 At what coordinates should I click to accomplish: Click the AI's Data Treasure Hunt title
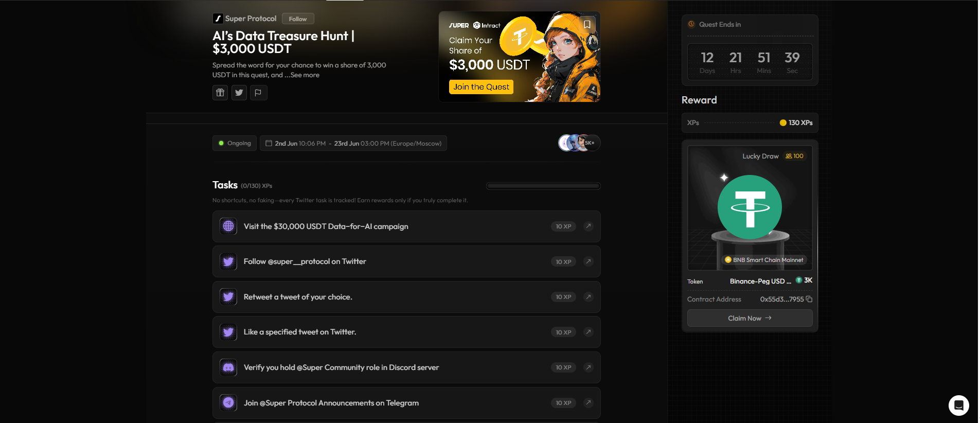click(283, 42)
